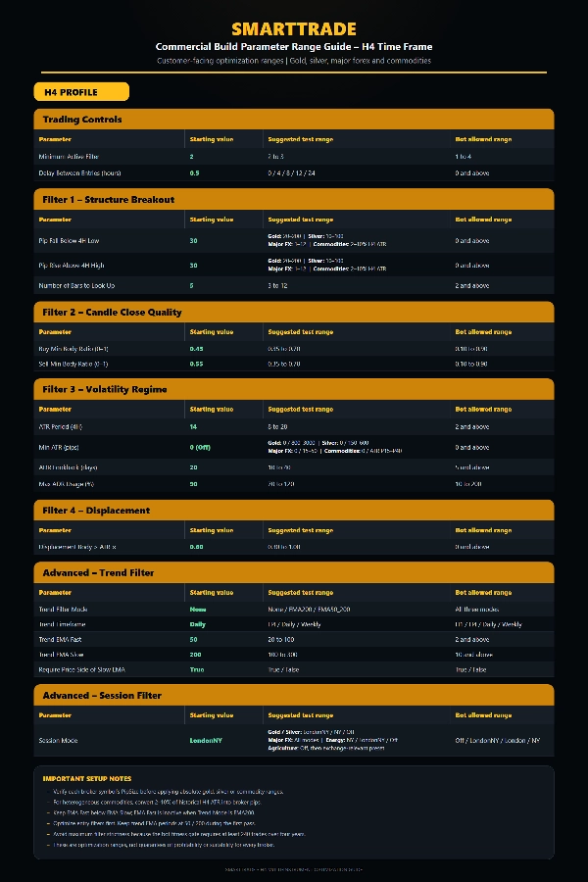Click the Session Mode parameter
The image size is (588, 882).
pos(58,740)
